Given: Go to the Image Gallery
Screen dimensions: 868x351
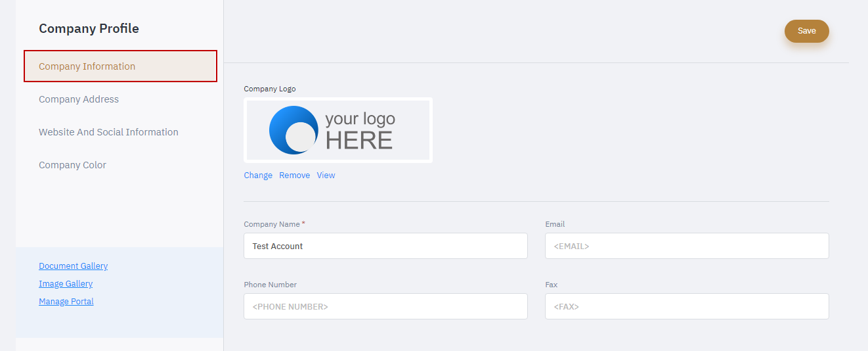Looking at the screenshot, I should click(66, 284).
